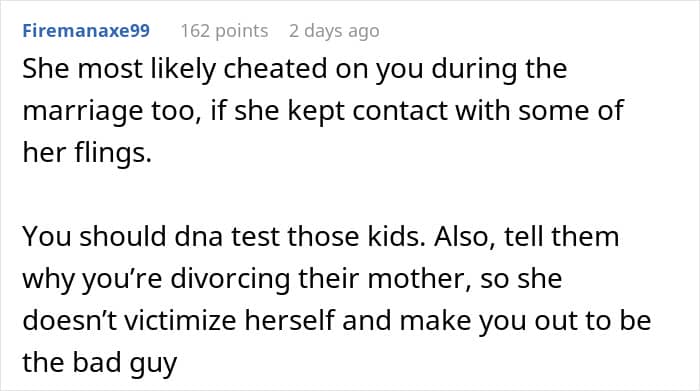700x391 pixels.
Task: Click the line starting marriage too
Action: pyautogui.click(x=323, y=111)
